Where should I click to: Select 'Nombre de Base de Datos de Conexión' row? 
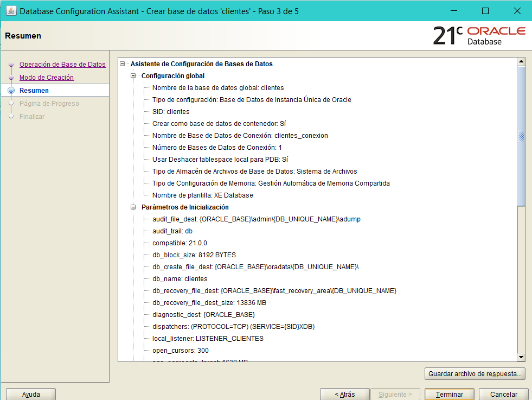[240, 136]
